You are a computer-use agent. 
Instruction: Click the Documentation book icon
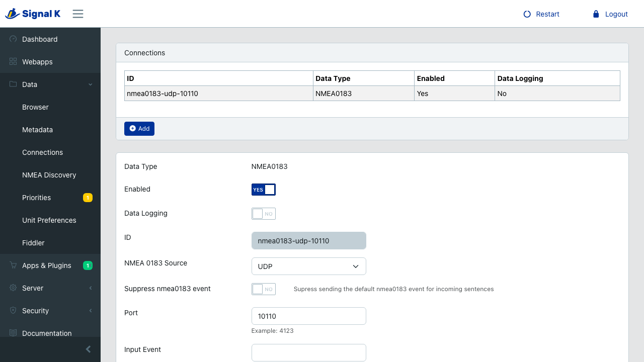point(13,333)
